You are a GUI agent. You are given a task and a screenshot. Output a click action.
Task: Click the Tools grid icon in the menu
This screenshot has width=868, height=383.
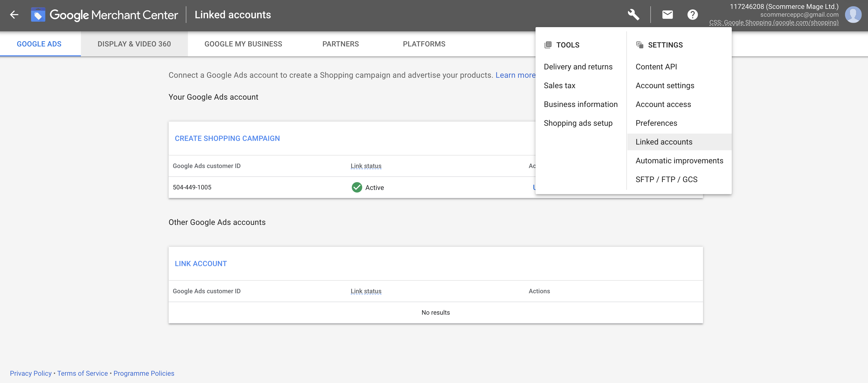(x=548, y=44)
